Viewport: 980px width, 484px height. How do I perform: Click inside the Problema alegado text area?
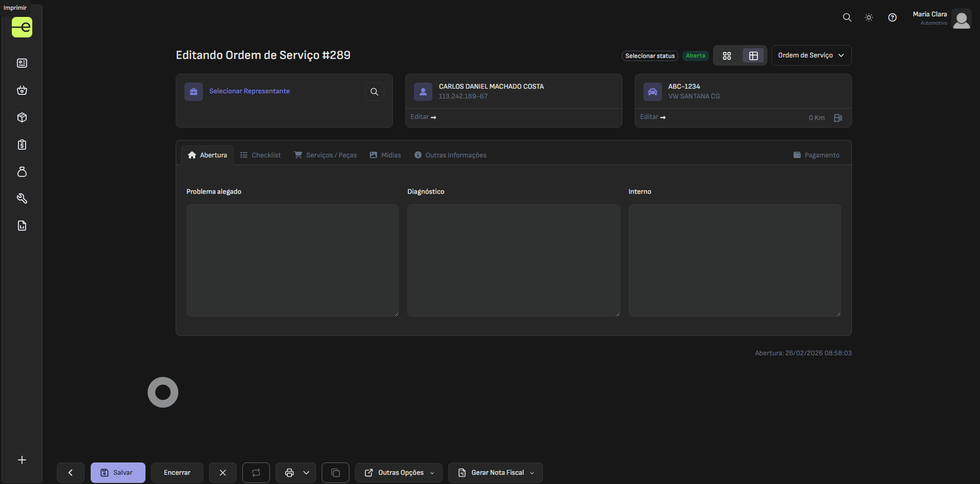pos(293,260)
